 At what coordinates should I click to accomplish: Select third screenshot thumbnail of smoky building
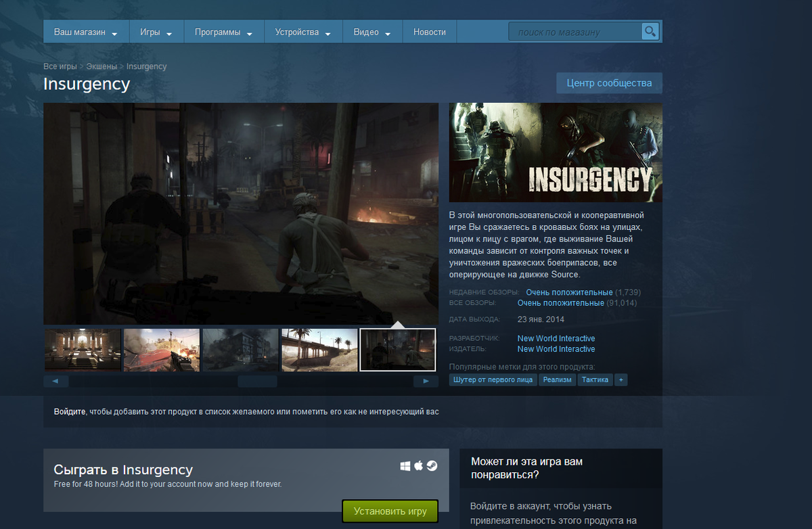pyautogui.click(x=240, y=350)
